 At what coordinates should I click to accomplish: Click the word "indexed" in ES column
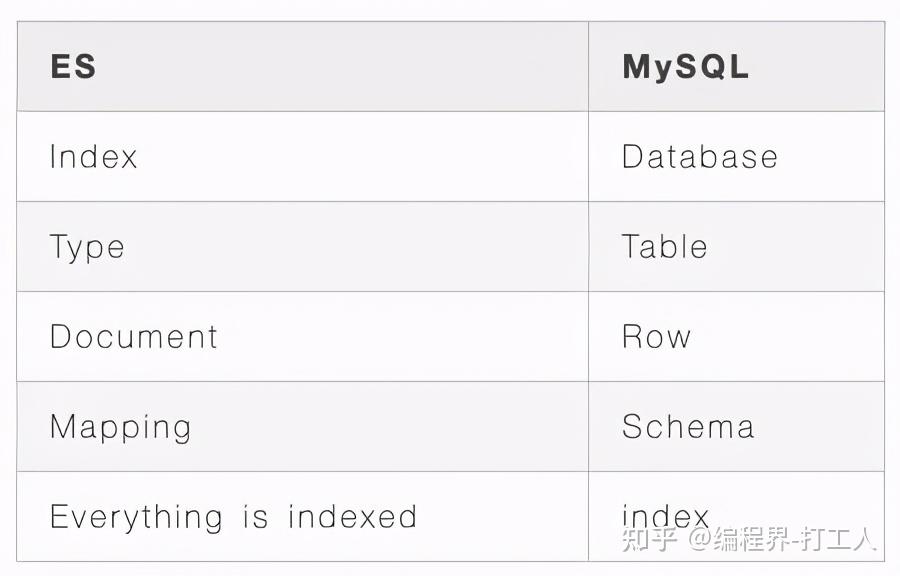click(x=352, y=517)
